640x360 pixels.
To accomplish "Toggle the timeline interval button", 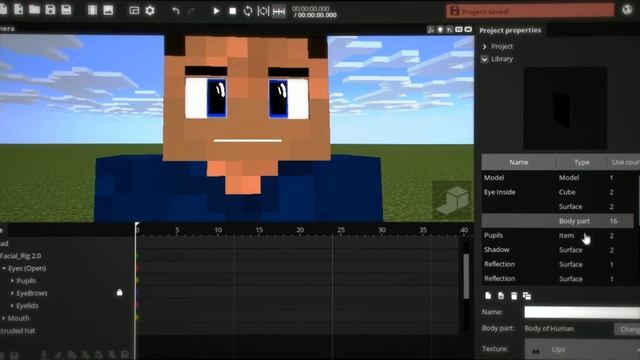I will pos(279,11).
